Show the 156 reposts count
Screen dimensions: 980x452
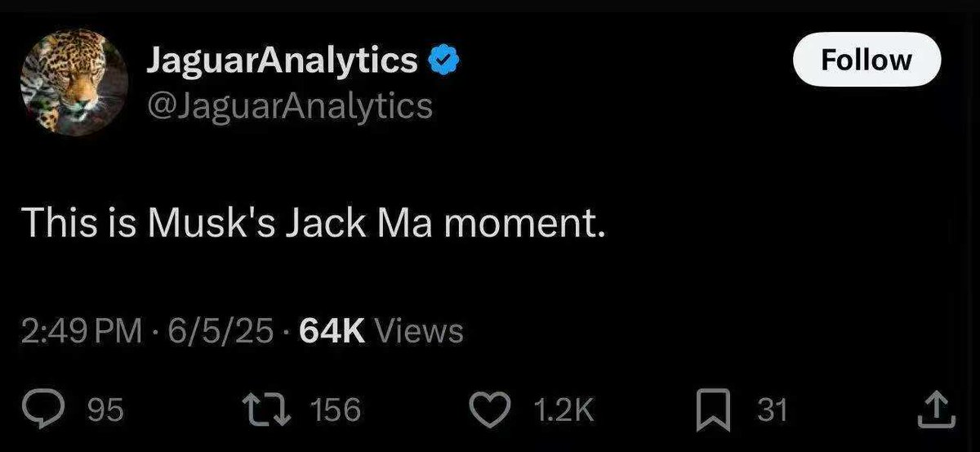(x=335, y=409)
